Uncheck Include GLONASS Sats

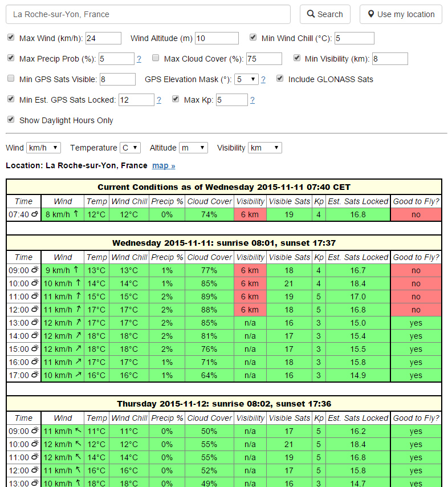pyautogui.click(x=280, y=79)
